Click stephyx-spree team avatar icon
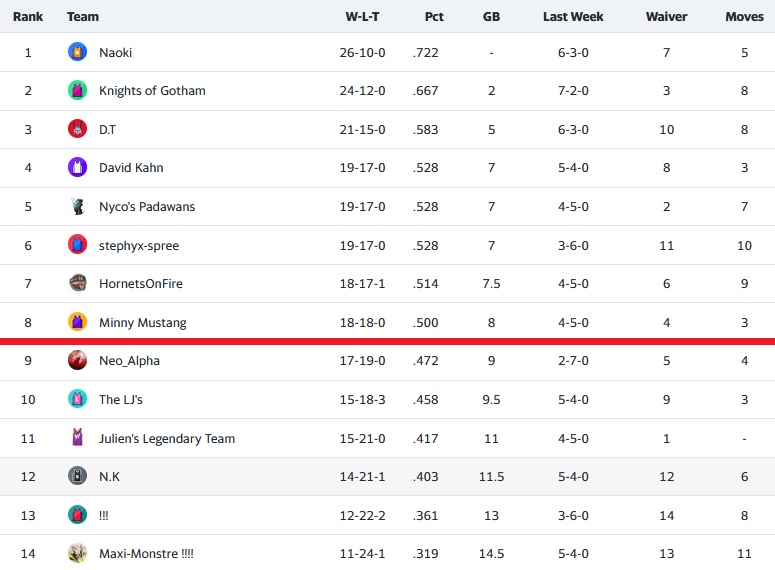The height and width of the screenshot is (570, 775). pos(77,245)
